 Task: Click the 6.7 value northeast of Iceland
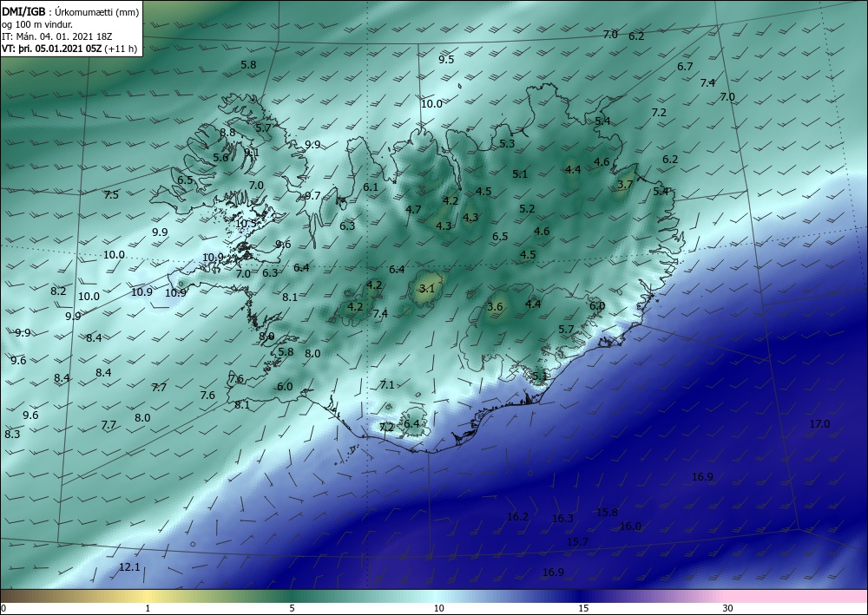[685, 67]
